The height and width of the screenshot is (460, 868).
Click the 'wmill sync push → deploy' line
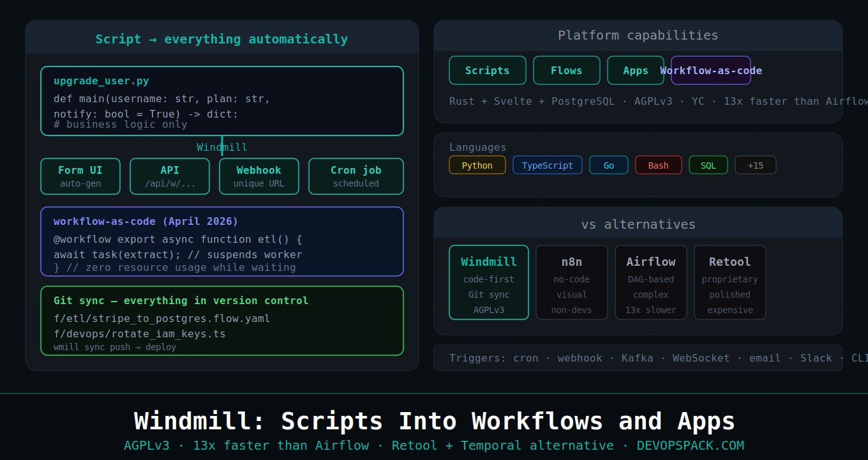click(x=115, y=347)
